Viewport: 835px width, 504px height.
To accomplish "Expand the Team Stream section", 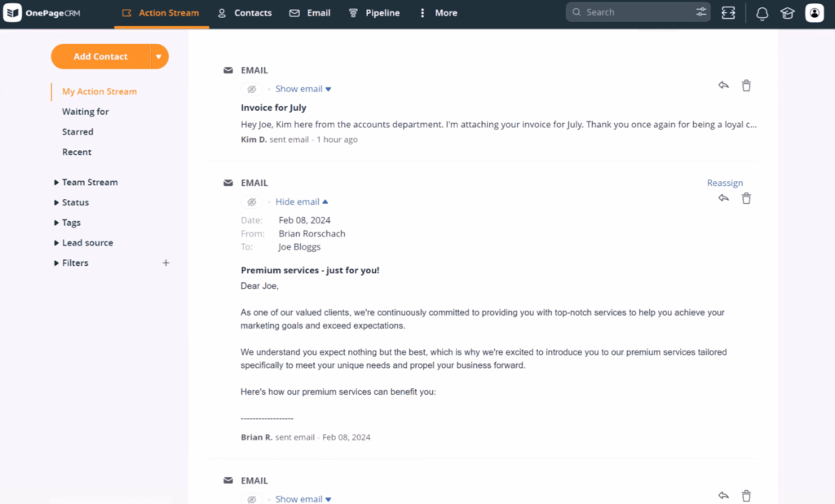I will click(89, 182).
